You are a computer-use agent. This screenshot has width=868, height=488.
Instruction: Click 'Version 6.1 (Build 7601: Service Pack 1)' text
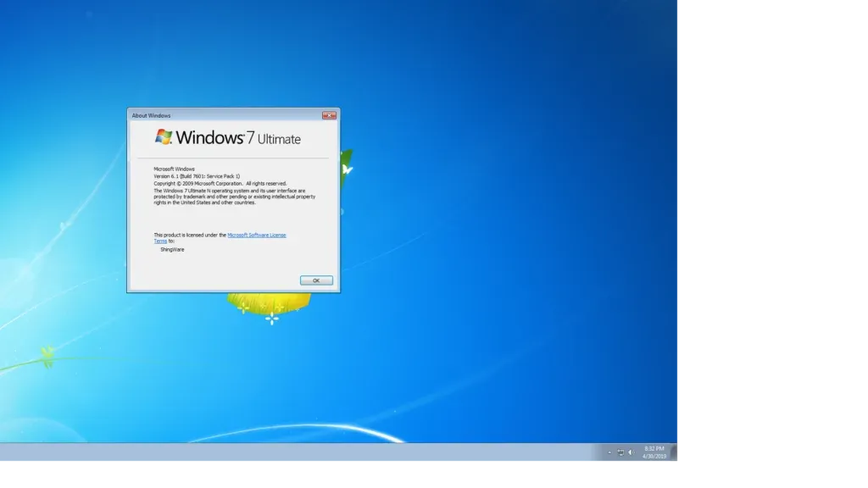click(197, 176)
